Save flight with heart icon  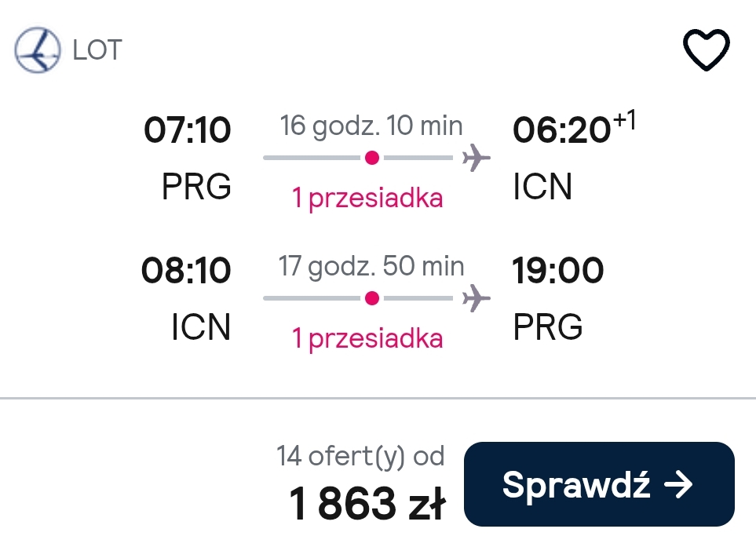coord(707,49)
